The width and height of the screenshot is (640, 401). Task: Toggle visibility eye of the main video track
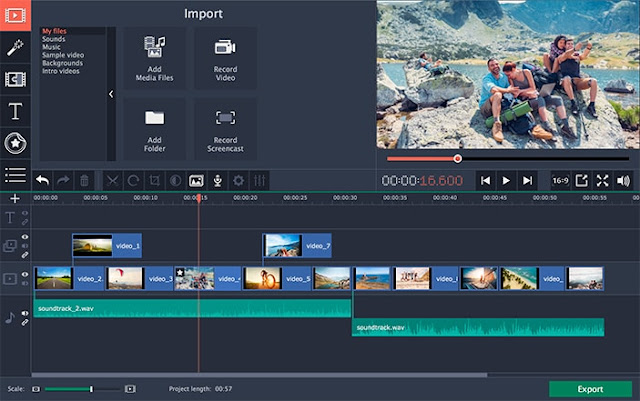tap(25, 274)
